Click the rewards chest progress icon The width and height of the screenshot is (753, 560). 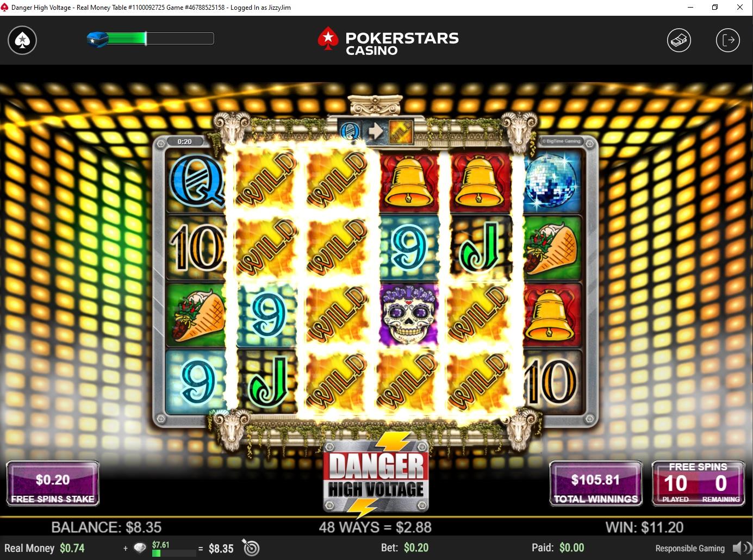click(98, 39)
